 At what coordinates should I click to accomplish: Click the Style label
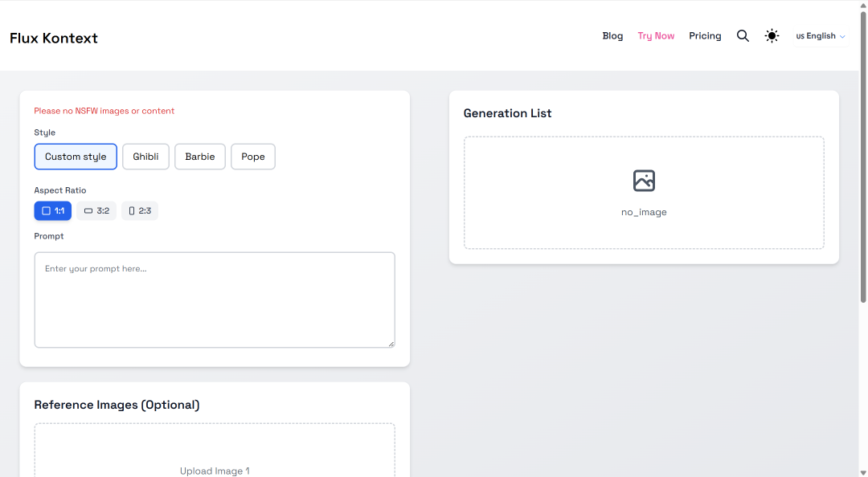click(44, 132)
